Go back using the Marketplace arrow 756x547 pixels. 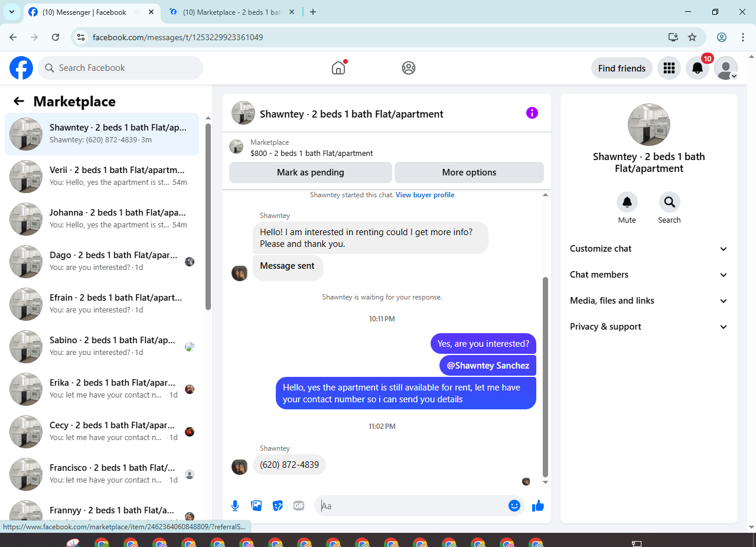pos(19,102)
